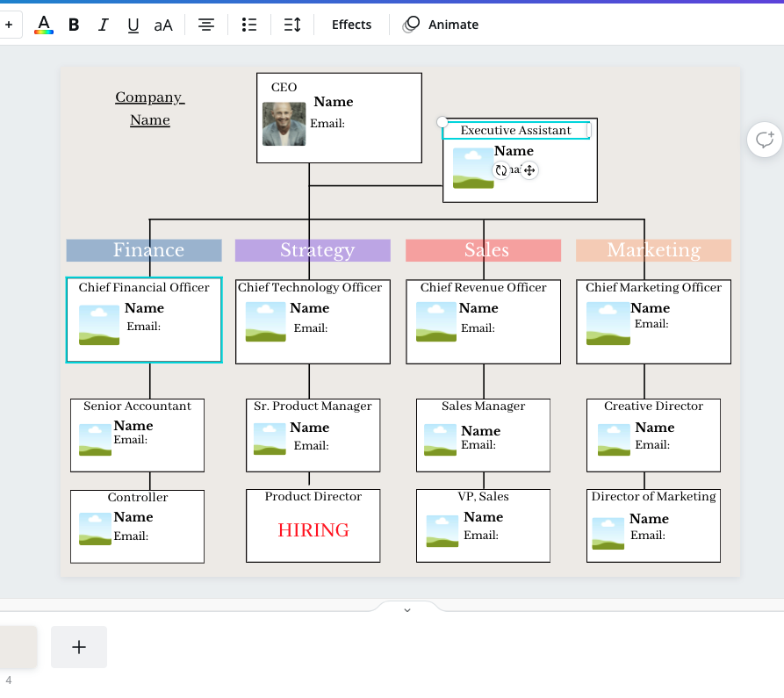Image resolution: width=784 pixels, height=698 pixels.
Task: Select the Sales header banner
Action: (x=483, y=250)
